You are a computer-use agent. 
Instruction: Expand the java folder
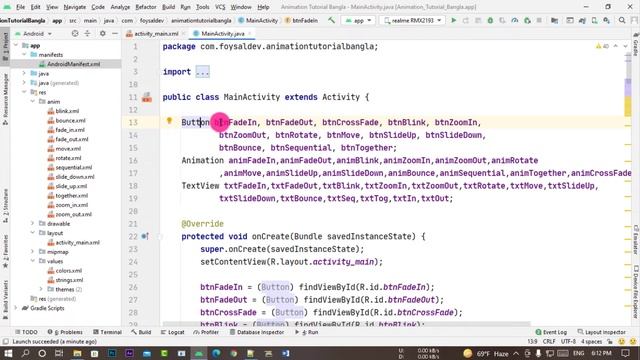tap(24, 73)
